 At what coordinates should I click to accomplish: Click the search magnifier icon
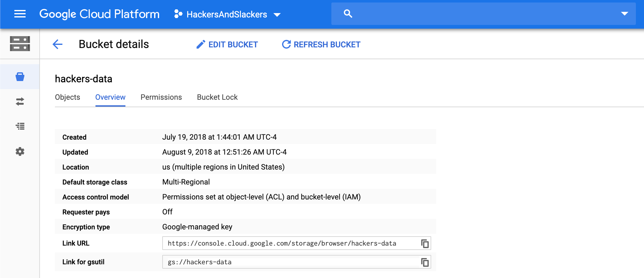[x=348, y=14]
